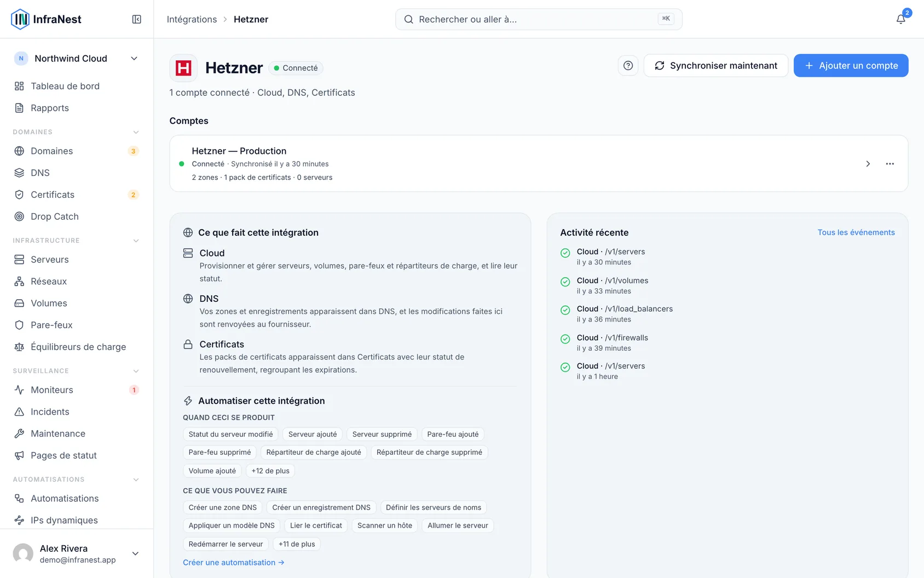This screenshot has height=578, width=924.
Task: Go to Intégrations breadcrumb
Action: [192, 19]
